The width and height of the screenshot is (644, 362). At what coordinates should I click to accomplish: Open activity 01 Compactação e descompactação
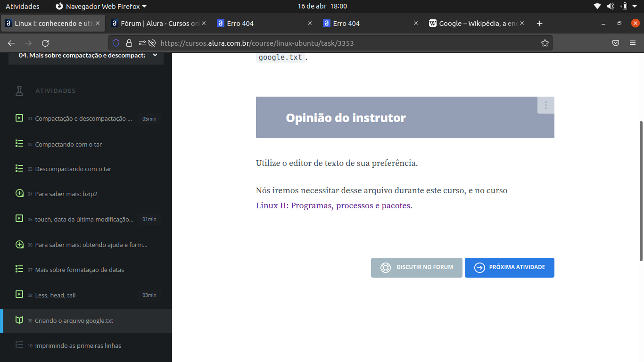click(86, 119)
